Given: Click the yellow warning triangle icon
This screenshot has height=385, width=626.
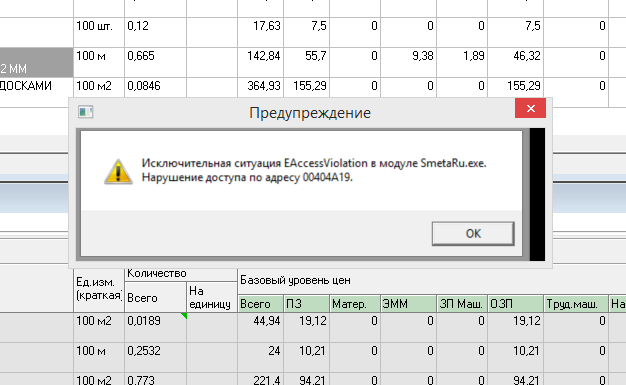Looking at the screenshot, I should pyautogui.click(x=118, y=172).
